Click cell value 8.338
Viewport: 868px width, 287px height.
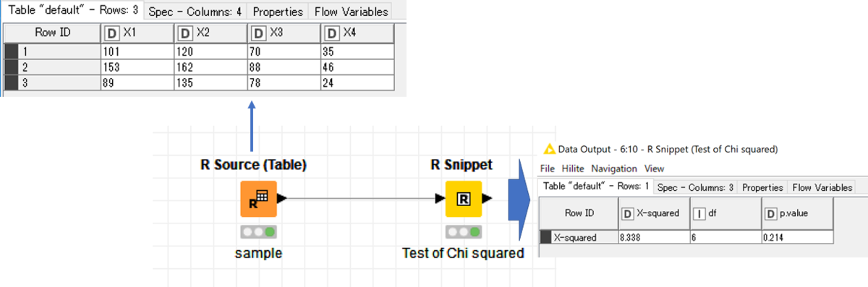coord(654,236)
